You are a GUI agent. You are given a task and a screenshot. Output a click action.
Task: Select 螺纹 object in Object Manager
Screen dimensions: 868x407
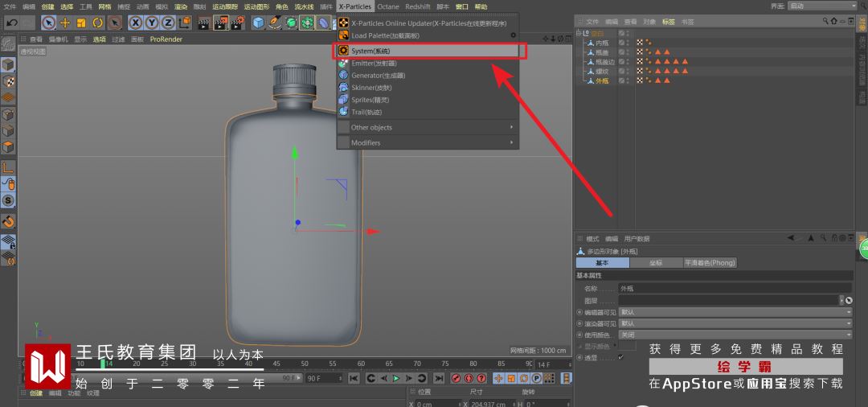click(602, 71)
